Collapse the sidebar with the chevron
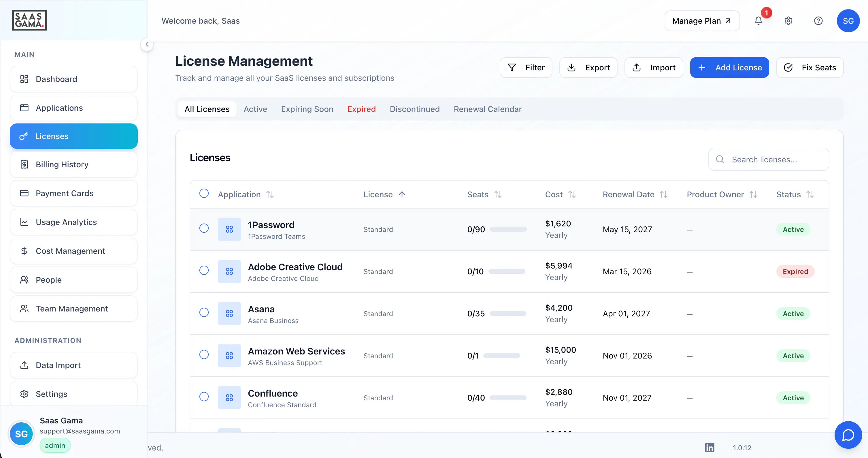868x458 pixels. [147, 44]
